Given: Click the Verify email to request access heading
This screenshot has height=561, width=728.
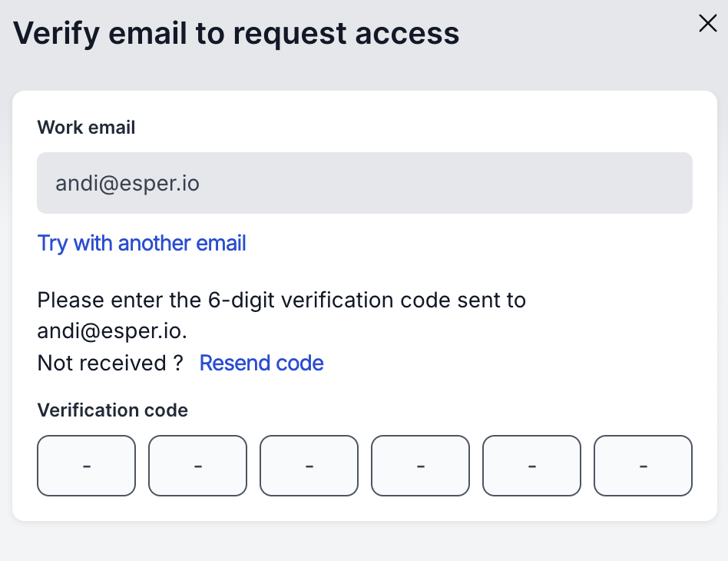Looking at the screenshot, I should pyautogui.click(x=237, y=34).
